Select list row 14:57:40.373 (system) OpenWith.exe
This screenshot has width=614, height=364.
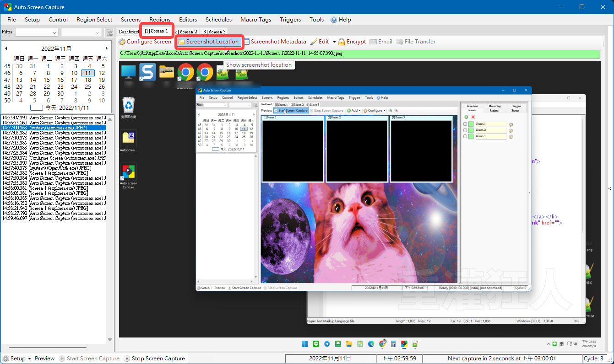coord(53,168)
